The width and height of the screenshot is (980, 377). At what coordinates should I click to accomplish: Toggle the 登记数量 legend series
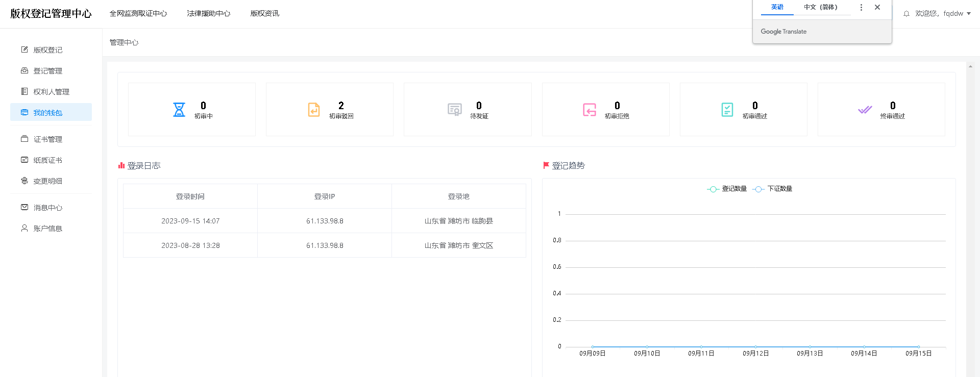tap(727, 189)
